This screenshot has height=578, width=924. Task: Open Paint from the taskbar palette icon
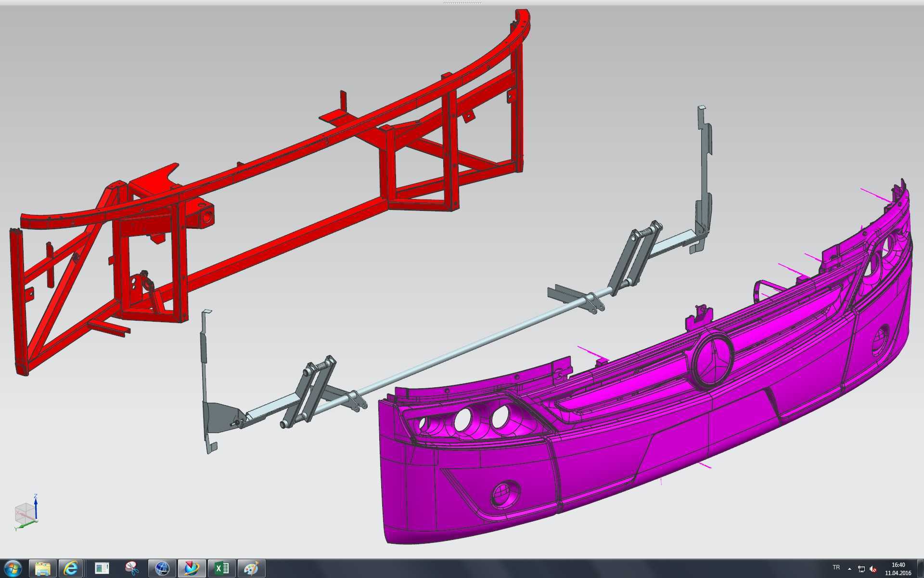(251, 568)
